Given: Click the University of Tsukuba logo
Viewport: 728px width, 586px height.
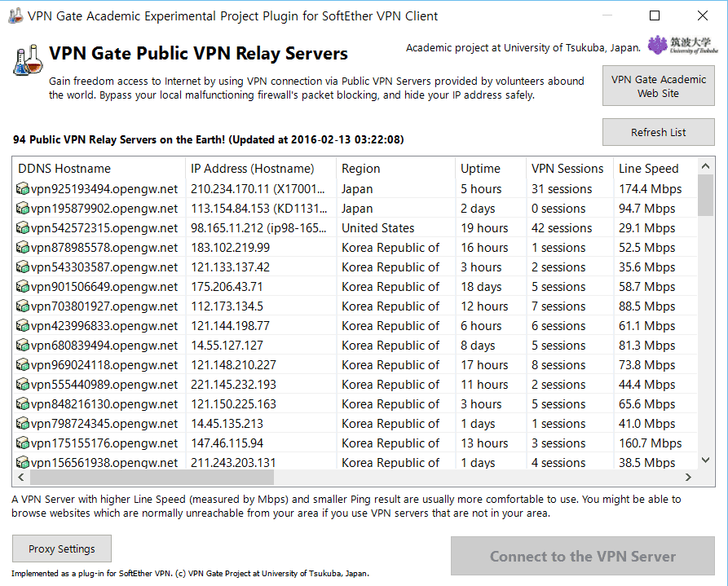Looking at the screenshot, I should (682, 45).
